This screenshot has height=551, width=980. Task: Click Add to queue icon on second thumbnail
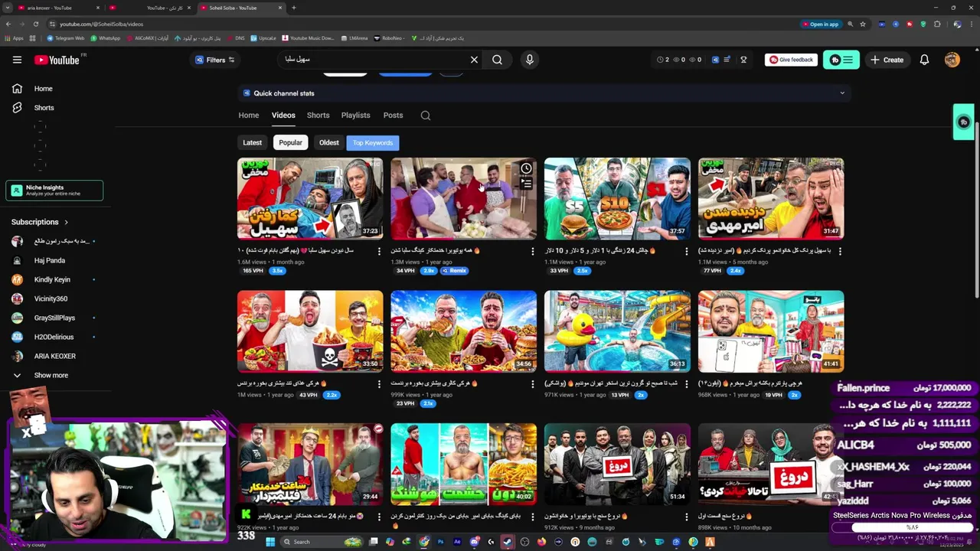(526, 184)
